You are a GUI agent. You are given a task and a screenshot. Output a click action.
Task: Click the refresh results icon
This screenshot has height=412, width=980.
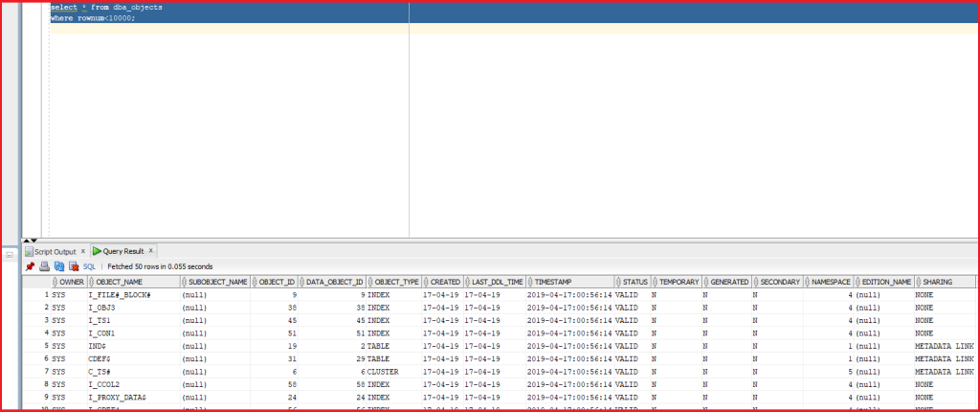point(58,266)
